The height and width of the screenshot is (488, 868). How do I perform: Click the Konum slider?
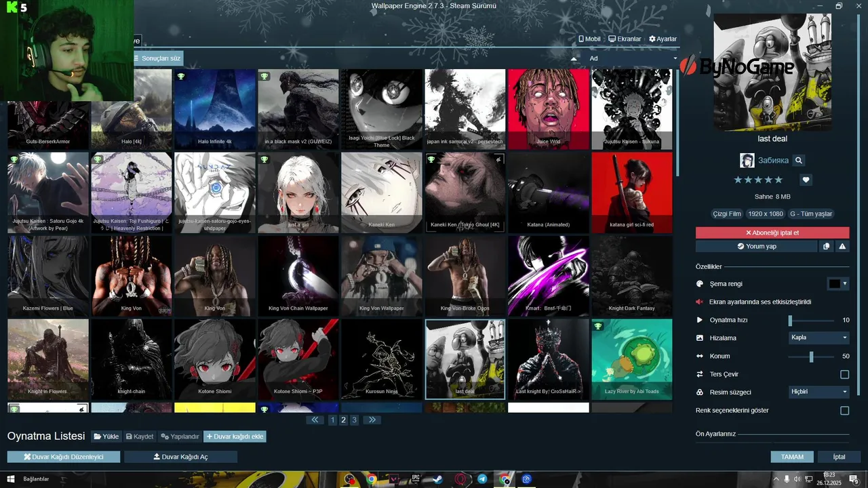tap(811, 356)
